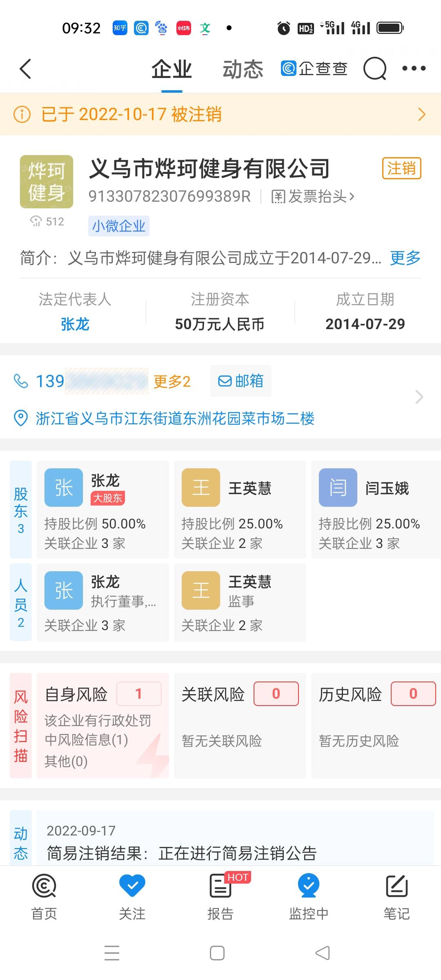
Task: Switch to the 动态 tab
Action: [243, 69]
